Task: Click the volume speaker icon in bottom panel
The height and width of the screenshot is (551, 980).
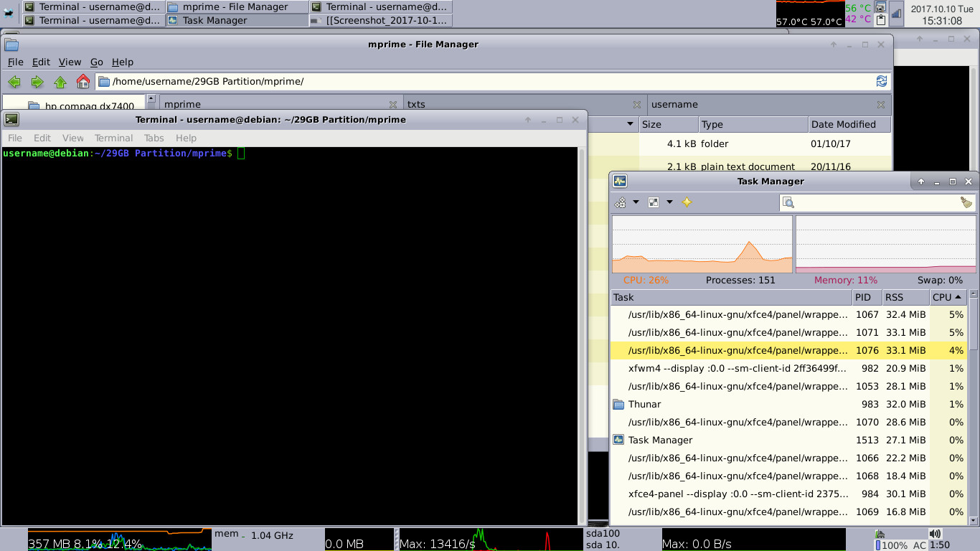Action: point(934,534)
